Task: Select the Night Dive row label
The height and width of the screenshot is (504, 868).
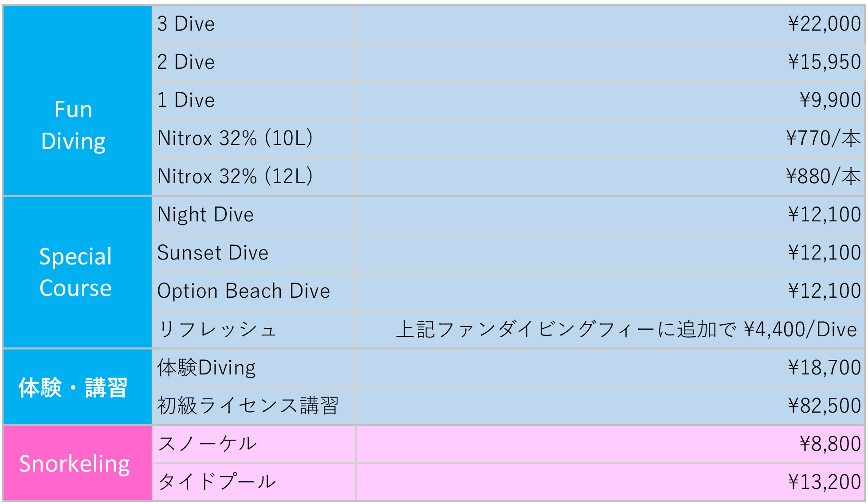Action: (x=205, y=215)
